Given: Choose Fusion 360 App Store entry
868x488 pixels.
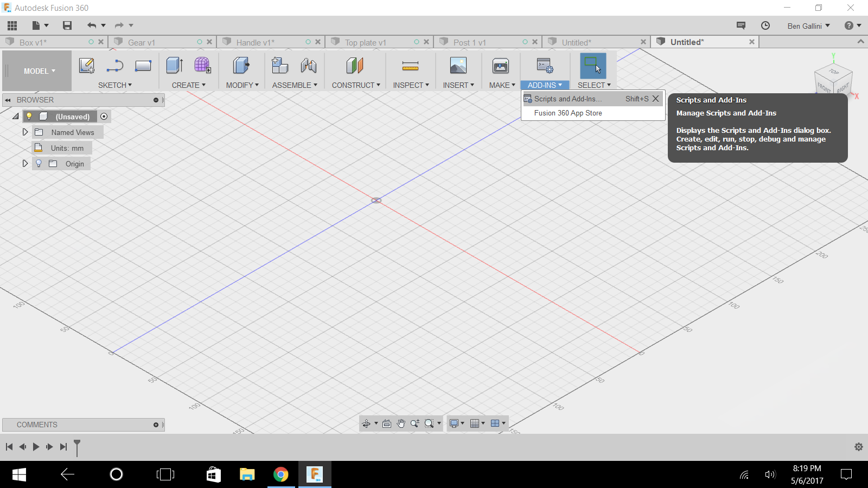Looking at the screenshot, I should click(x=592, y=113).
